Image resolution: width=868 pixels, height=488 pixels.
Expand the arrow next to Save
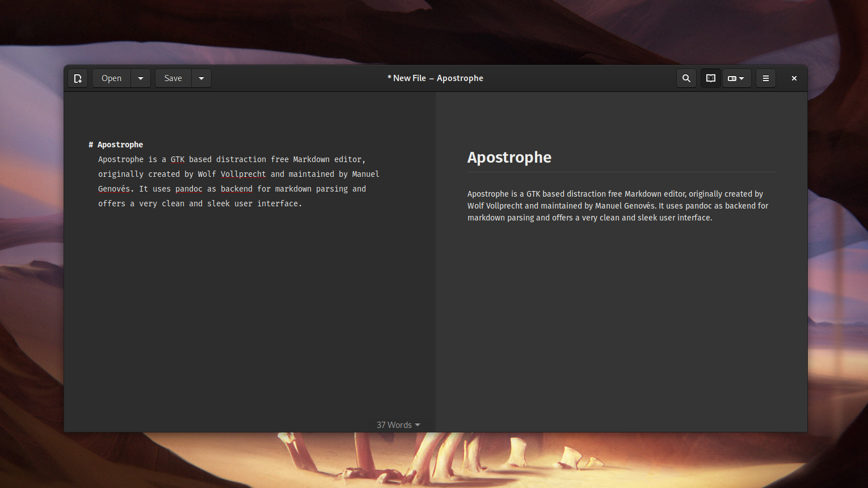(x=201, y=78)
